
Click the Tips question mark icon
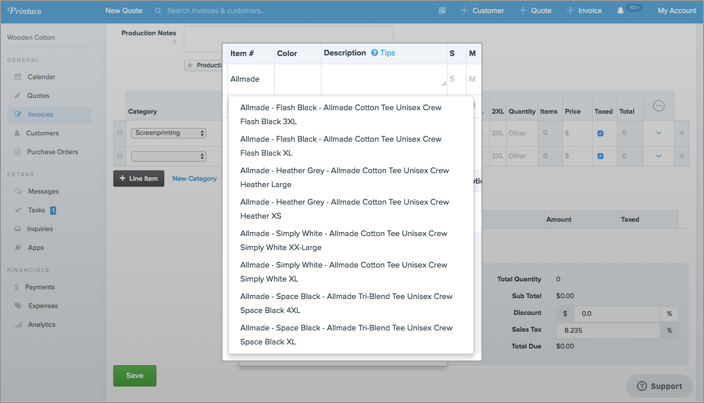click(374, 53)
